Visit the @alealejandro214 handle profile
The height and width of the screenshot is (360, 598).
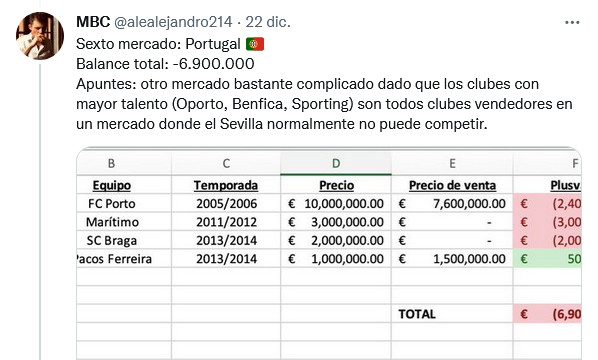tap(173, 22)
